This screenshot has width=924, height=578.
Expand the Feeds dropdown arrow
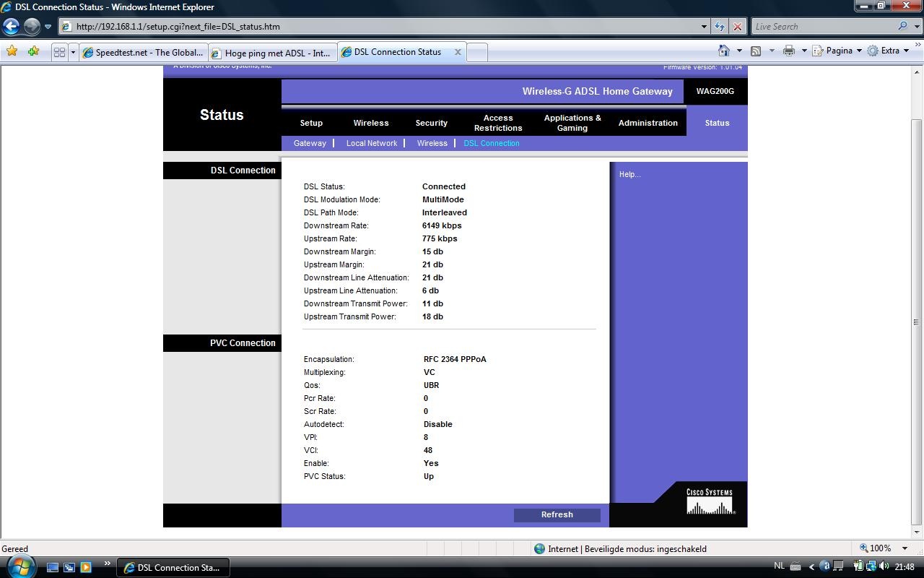[x=772, y=51]
